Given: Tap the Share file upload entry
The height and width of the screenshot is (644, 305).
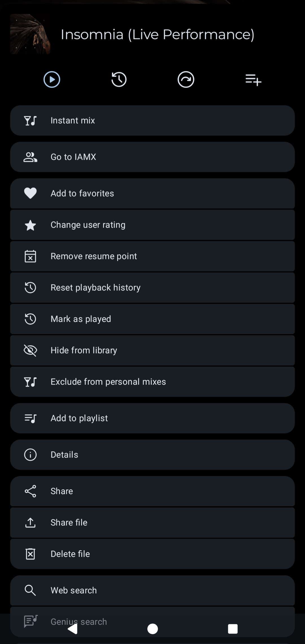Looking at the screenshot, I should click(152, 523).
